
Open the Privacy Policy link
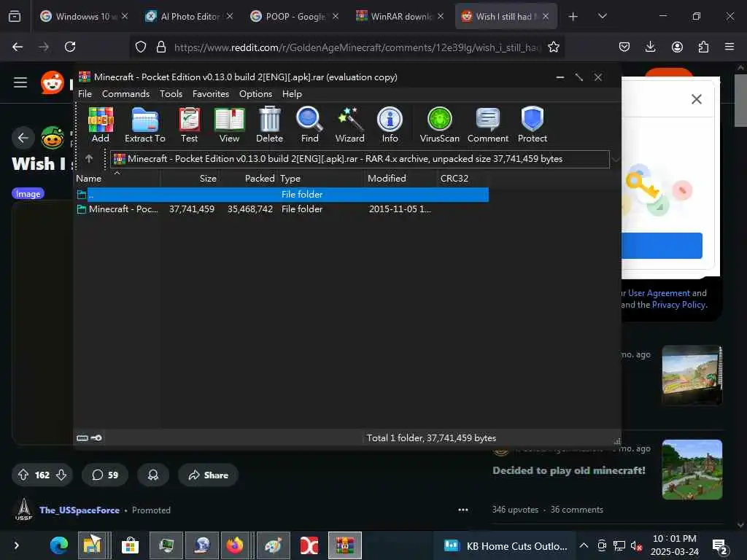click(x=679, y=305)
